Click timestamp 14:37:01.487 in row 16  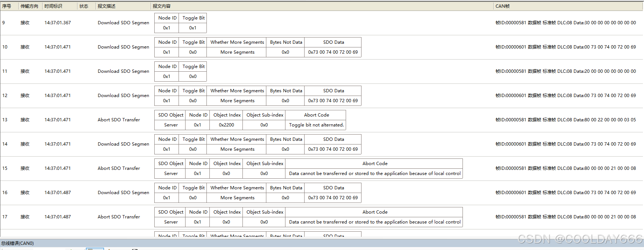[58, 193]
